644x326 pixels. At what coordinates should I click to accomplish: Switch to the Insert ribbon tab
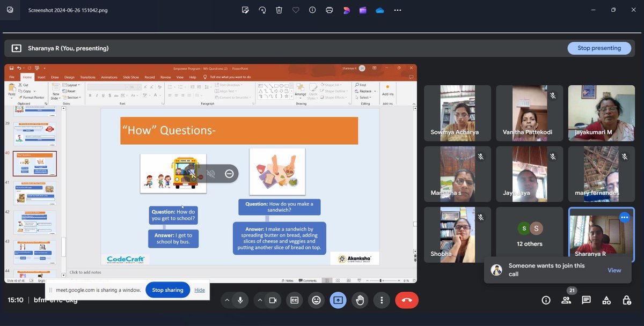[41, 77]
